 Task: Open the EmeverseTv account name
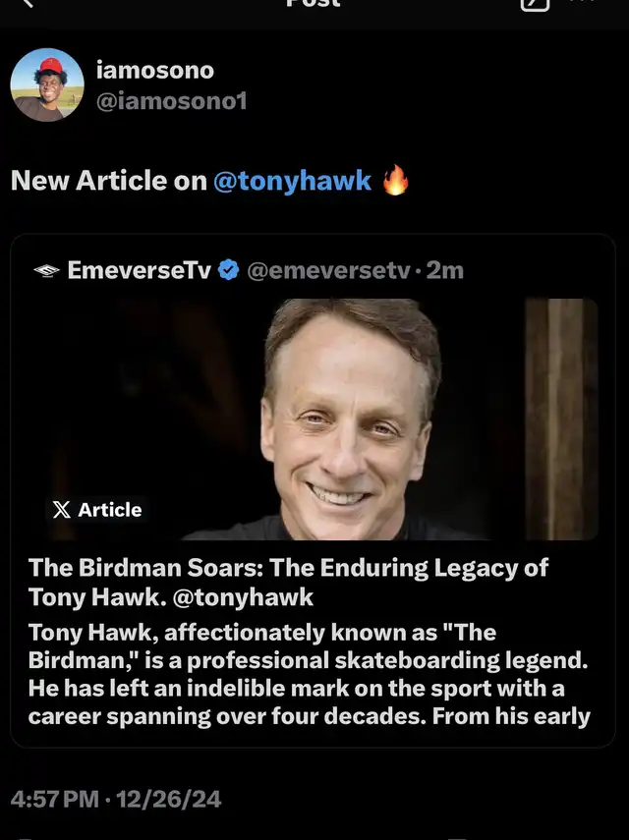point(139,270)
